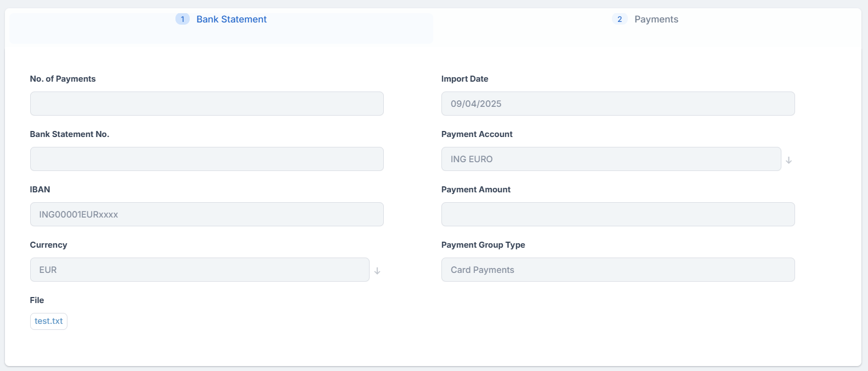Switch to the Bank Statement tab
868x371 pixels.
click(231, 19)
